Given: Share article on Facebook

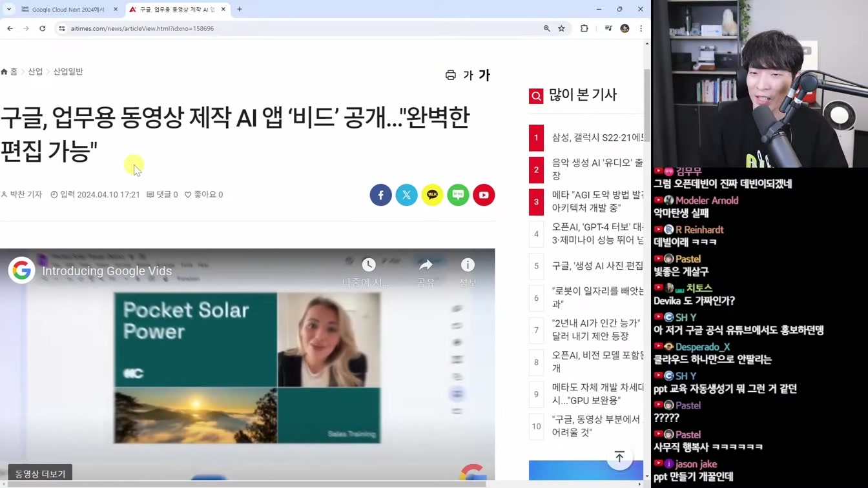Looking at the screenshot, I should pyautogui.click(x=381, y=195).
